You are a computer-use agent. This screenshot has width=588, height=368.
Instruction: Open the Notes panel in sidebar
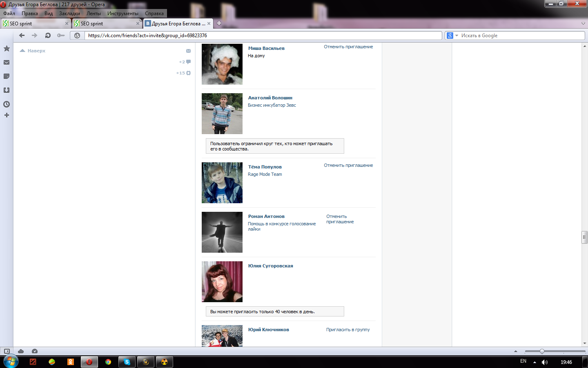[x=7, y=76]
